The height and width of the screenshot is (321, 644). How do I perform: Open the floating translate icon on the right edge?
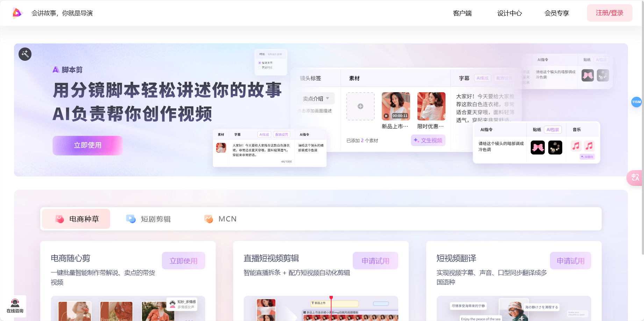pyautogui.click(x=636, y=178)
